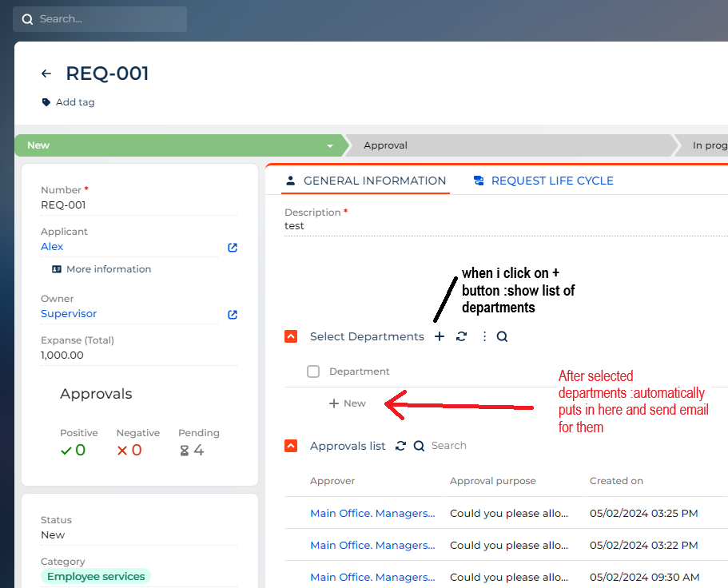Open the first Main Office. Managers approver link
The height and width of the screenshot is (588, 728).
[372, 513]
